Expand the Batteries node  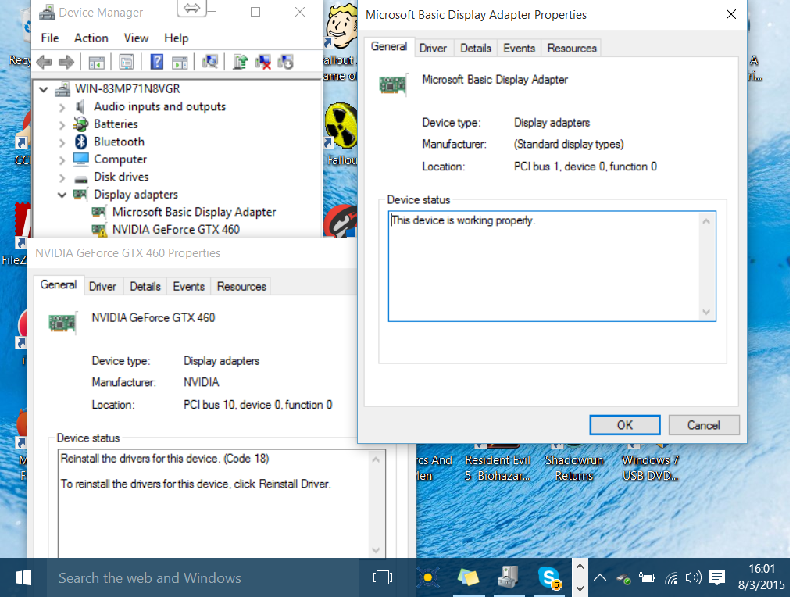click(x=61, y=125)
